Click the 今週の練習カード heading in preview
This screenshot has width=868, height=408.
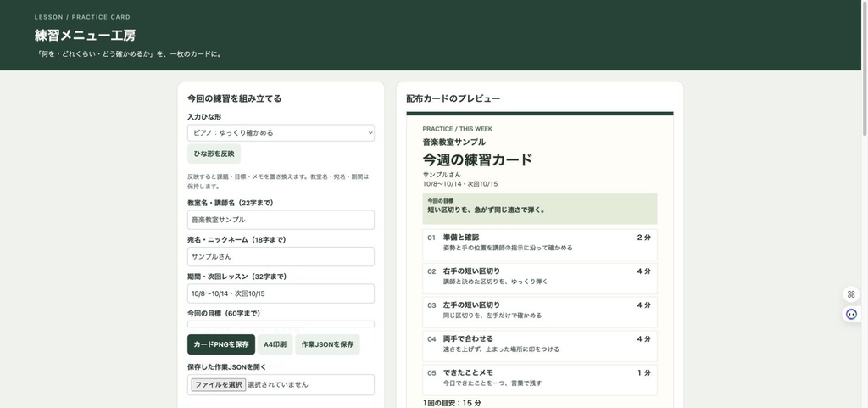pyautogui.click(x=477, y=160)
